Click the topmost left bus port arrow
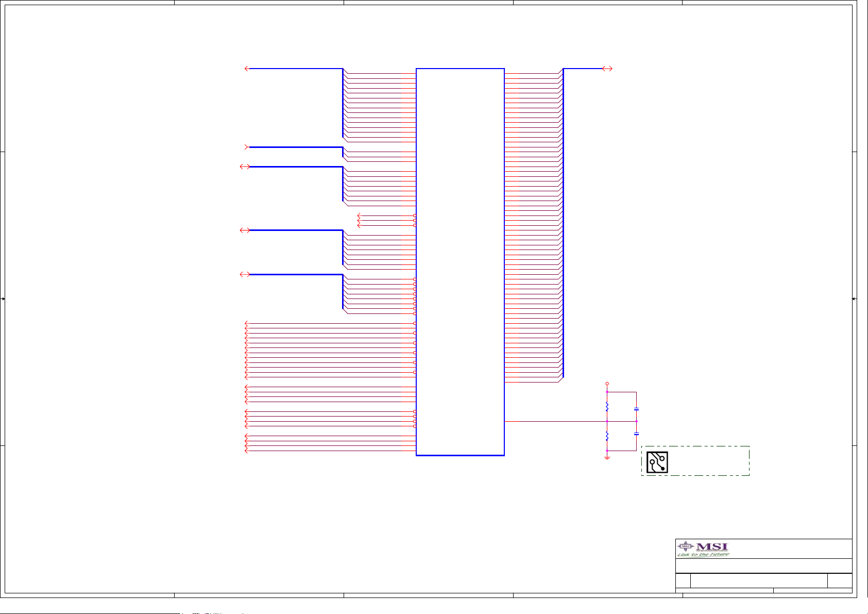Viewport: 868px width, 614px height. coord(247,69)
